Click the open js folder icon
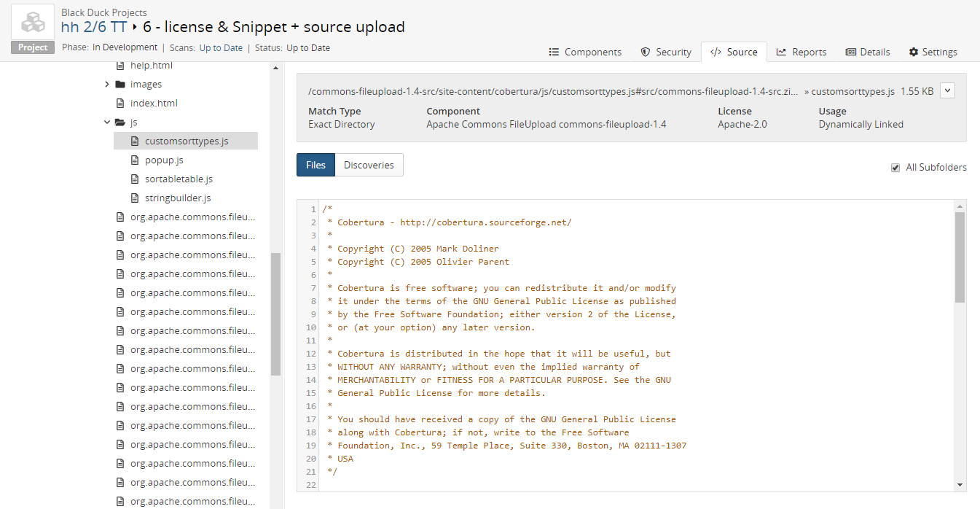The height and width of the screenshot is (509, 980). (x=120, y=122)
